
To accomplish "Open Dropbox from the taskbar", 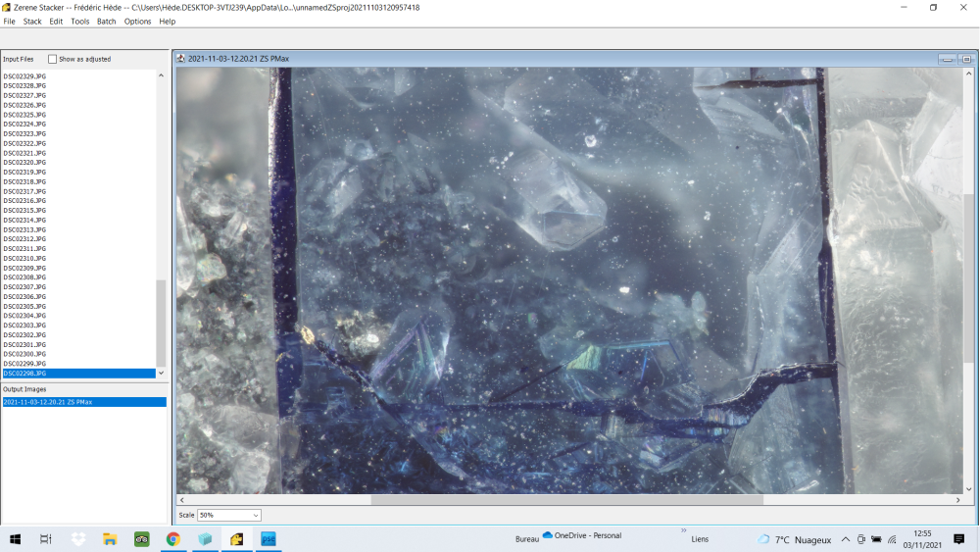I will (78, 539).
